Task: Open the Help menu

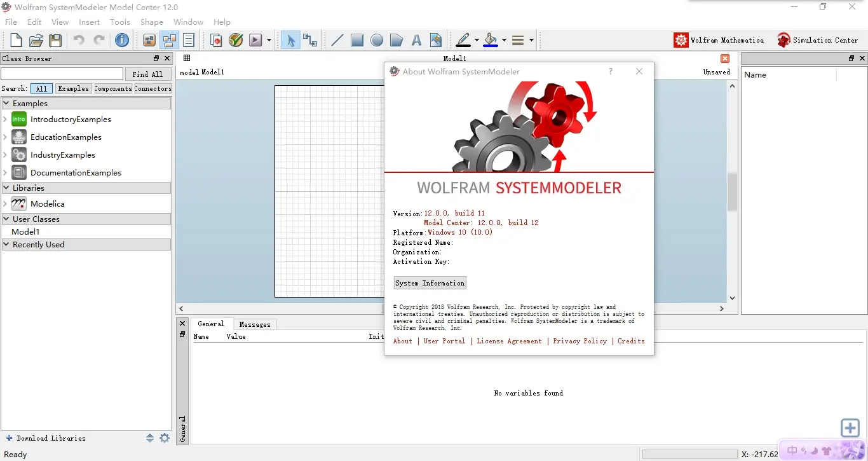Action: click(222, 22)
